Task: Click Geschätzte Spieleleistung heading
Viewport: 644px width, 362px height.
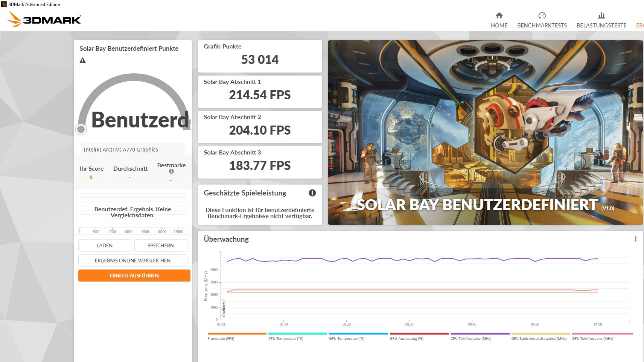Action: click(245, 193)
